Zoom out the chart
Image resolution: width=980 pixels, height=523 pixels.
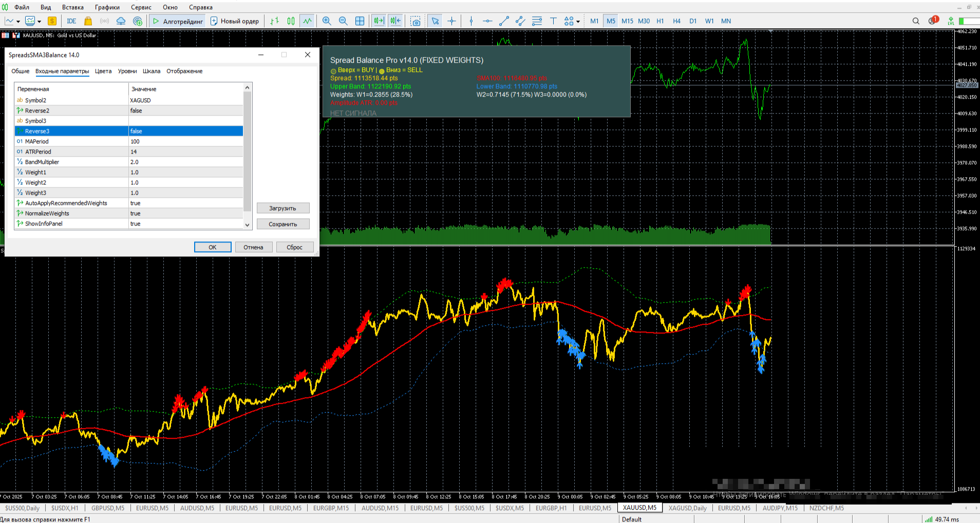click(343, 21)
